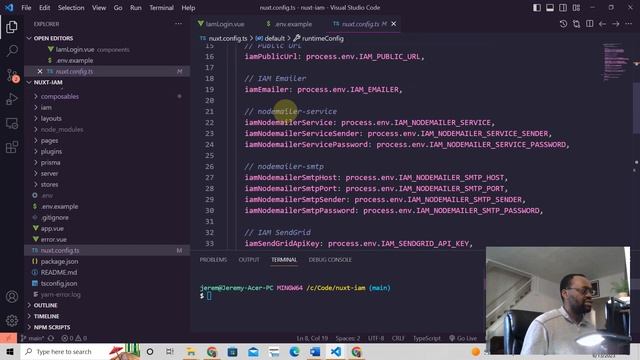Expand the server folder

click(x=49, y=173)
